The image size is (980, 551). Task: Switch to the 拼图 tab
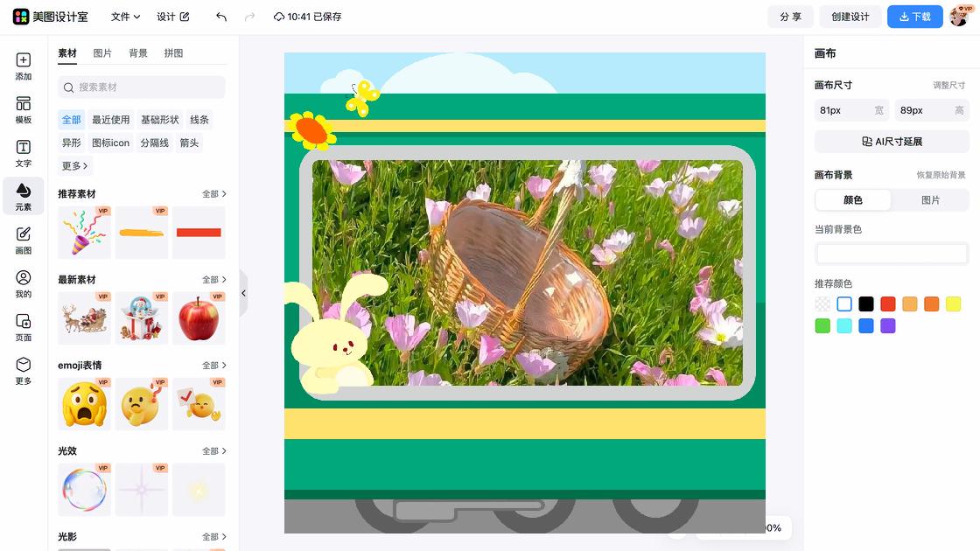coord(173,53)
